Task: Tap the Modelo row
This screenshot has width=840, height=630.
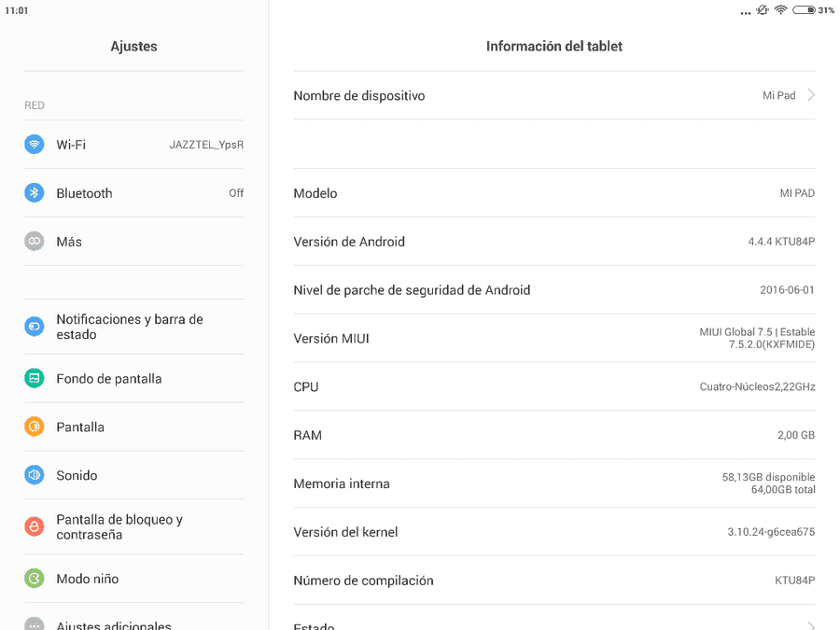Action: pyautogui.click(x=553, y=193)
